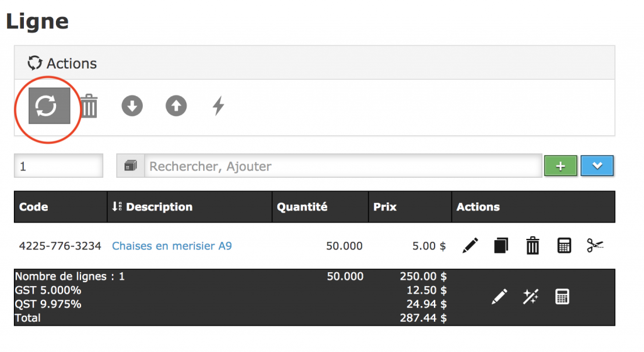This screenshot has height=352, width=644.
Task: Click the pencil icon in totals row
Action: point(499,297)
